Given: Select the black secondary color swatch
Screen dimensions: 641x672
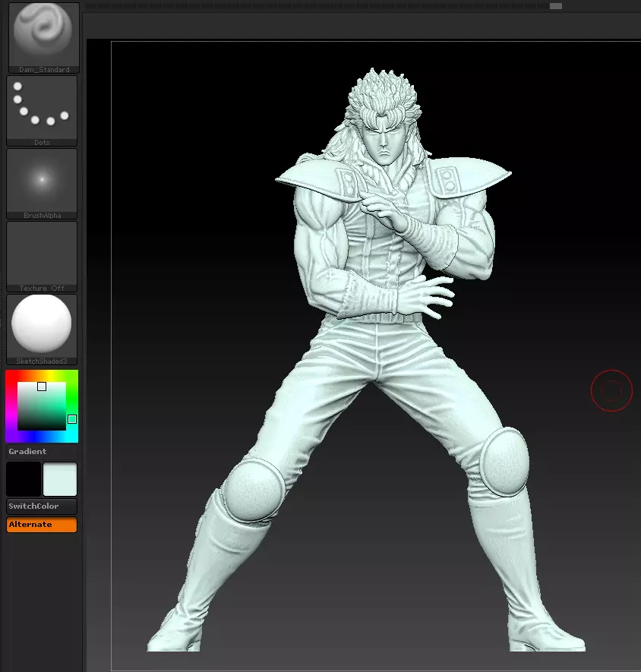Looking at the screenshot, I should (24, 478).
